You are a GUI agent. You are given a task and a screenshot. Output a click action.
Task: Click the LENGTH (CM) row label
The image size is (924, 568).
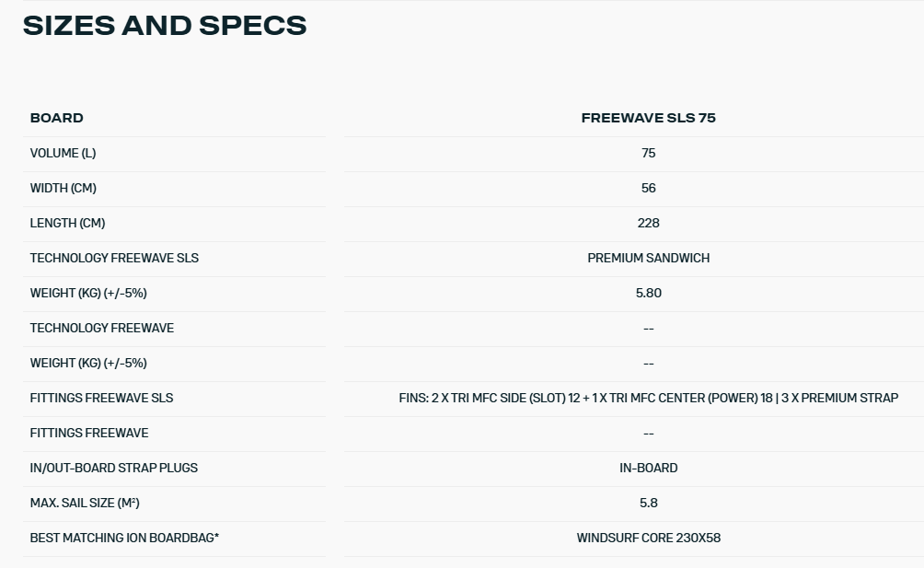68,223
